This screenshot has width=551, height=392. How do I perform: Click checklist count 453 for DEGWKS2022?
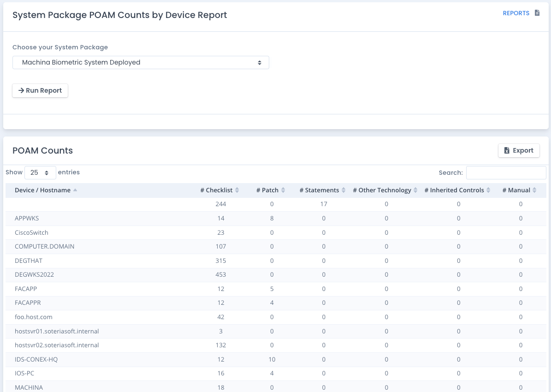pos(221,274)
